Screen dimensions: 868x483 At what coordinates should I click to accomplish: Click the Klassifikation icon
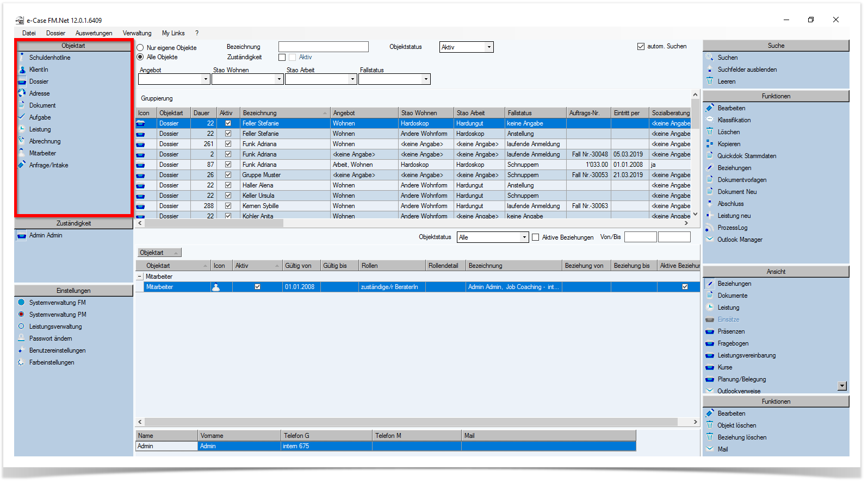coord(710,120)
